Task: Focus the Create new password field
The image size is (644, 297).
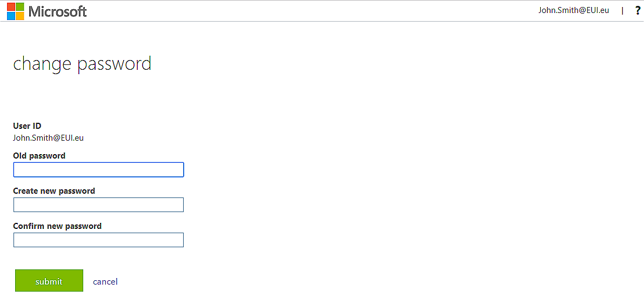Action: tap(98, 204)
